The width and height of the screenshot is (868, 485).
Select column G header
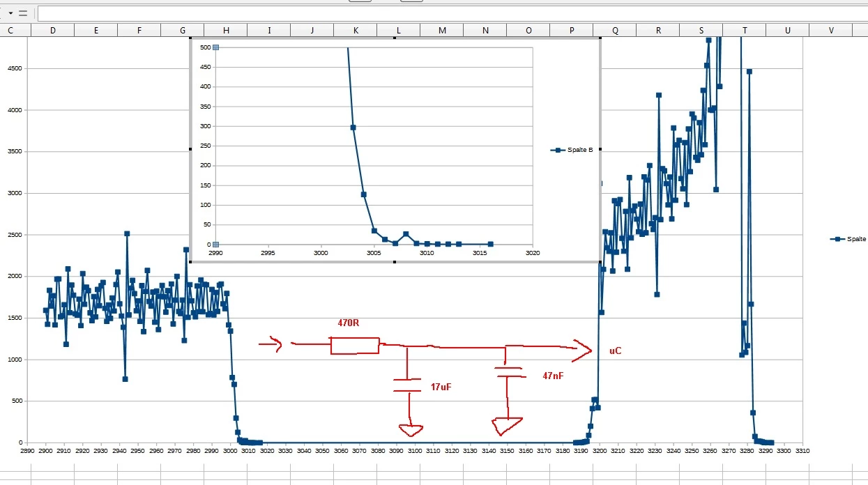tap(182, 30)
